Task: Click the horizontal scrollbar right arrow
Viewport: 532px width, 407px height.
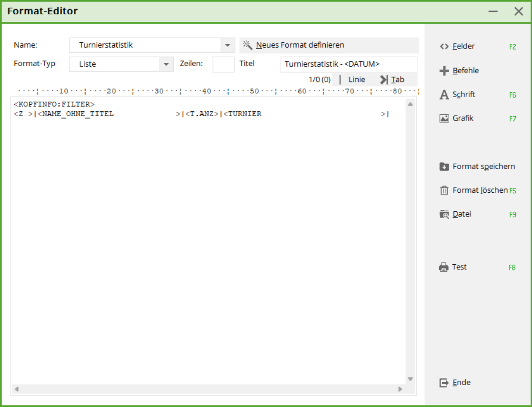Action: (400, 389)
